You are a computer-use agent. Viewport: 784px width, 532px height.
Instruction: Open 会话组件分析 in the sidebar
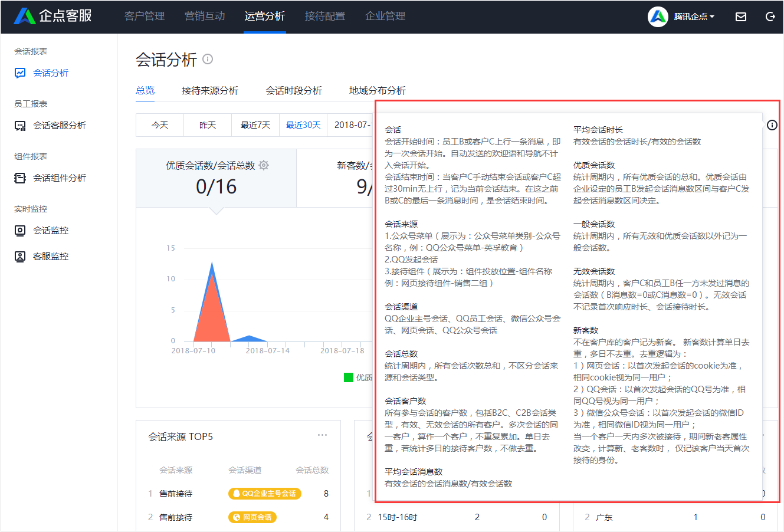pyautogui.click(x=21, y=178)
